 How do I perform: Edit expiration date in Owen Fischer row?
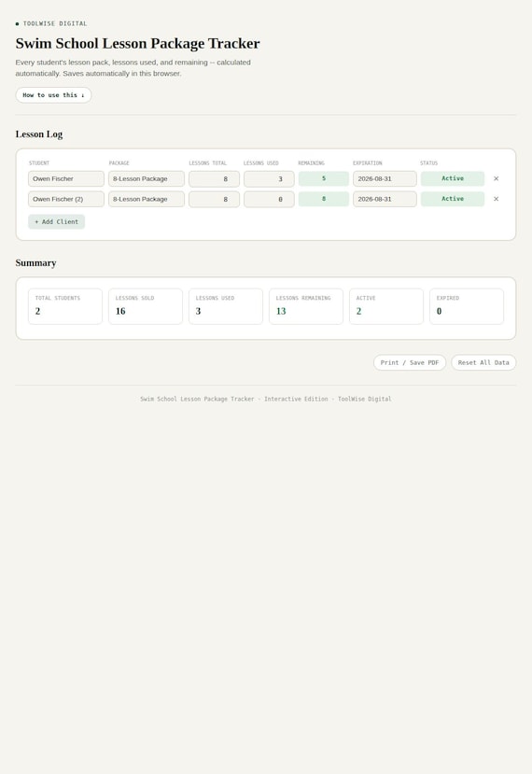tap(385, 178)
